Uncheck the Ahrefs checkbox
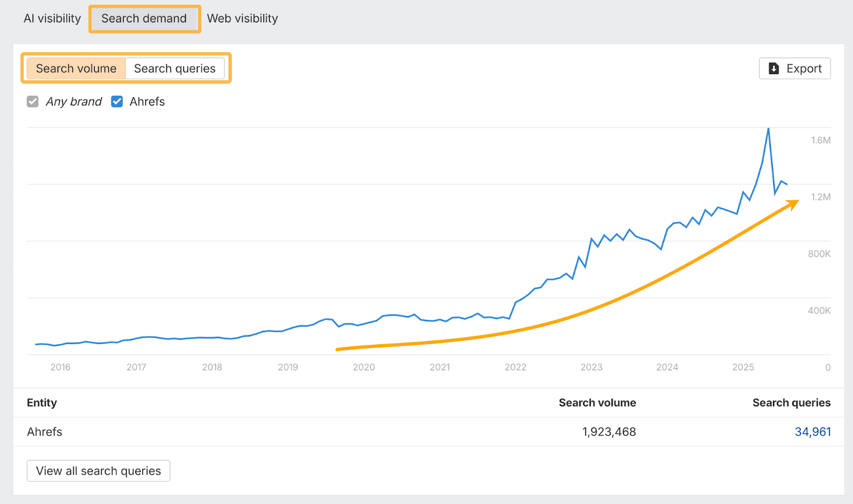 [117, 101]
